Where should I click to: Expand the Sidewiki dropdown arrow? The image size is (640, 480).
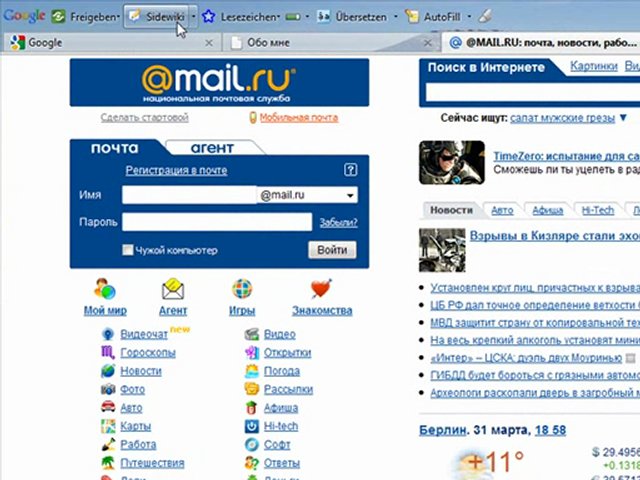click(193, 17)
